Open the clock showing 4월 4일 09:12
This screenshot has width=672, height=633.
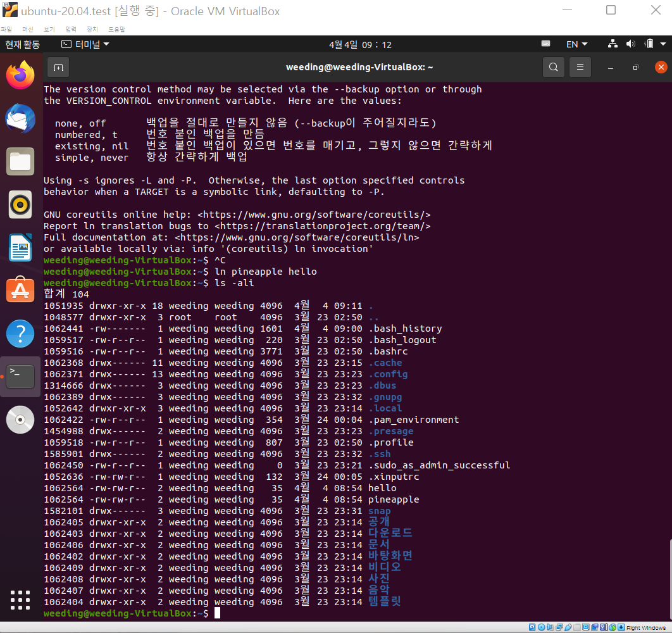click(360, 44)
